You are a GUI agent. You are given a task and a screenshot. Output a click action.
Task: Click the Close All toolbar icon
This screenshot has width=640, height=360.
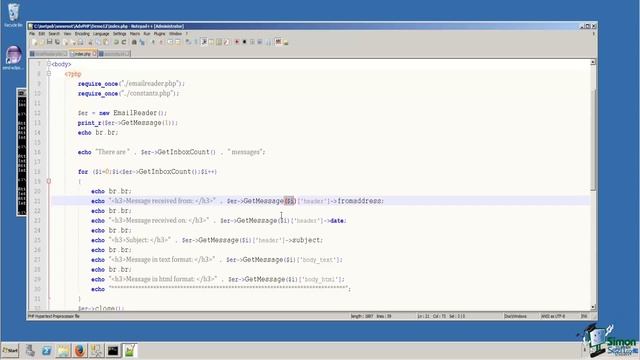pos(73,42)
